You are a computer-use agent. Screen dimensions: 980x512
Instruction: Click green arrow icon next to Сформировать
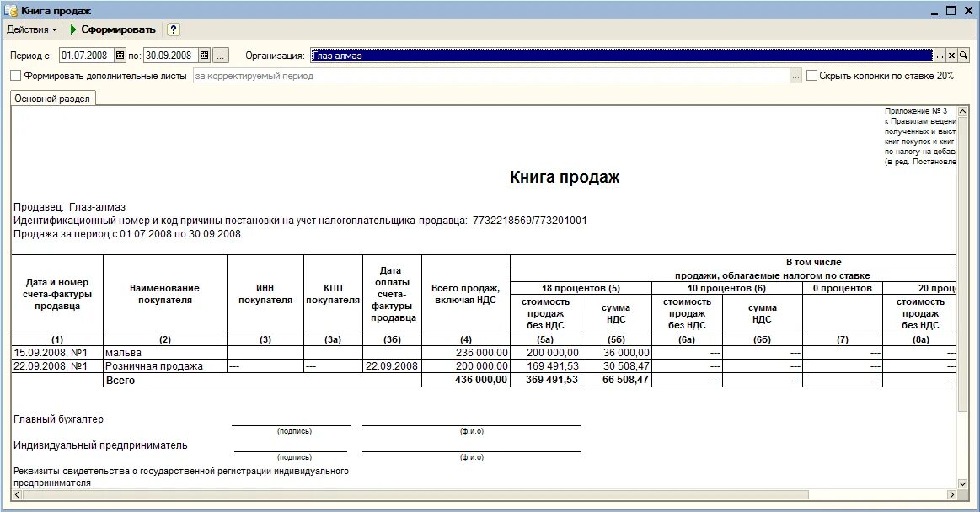[x=73, y=29]
